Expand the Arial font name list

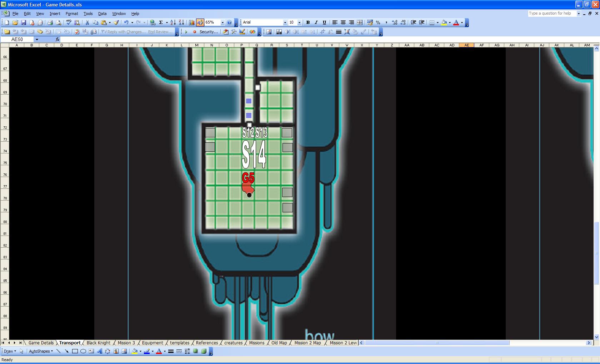[285, 22]
